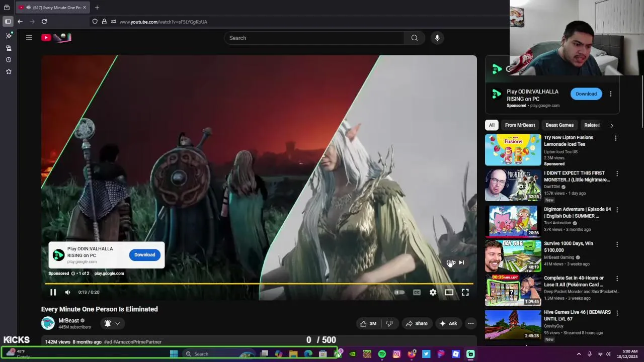
Task: Share the video
Action: click(x=417, y=323)
